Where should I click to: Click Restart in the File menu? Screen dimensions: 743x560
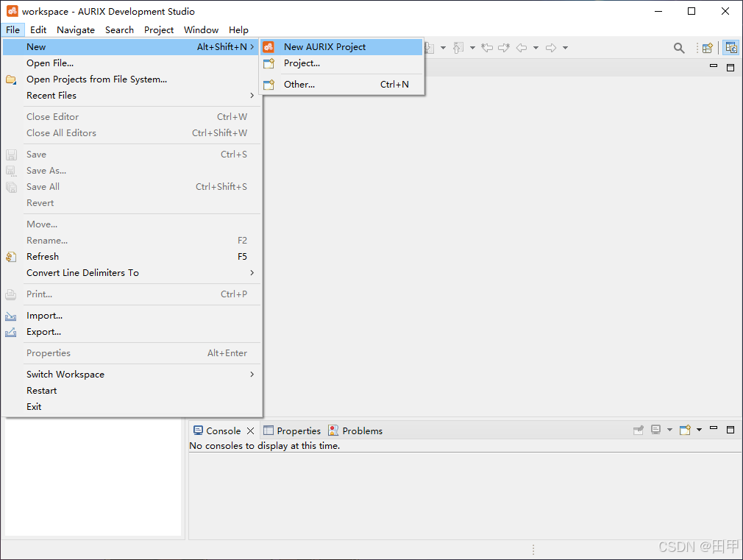click(x=131, y=391)
